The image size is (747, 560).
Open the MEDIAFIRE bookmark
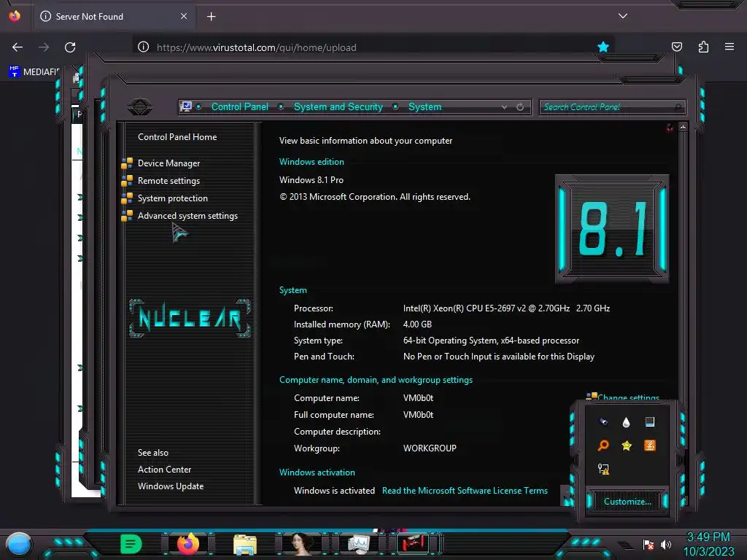(34, 72)
